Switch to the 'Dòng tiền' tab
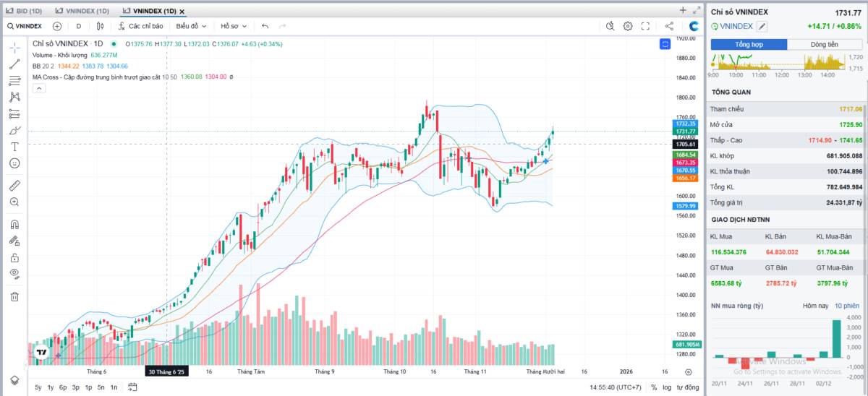 824,45
